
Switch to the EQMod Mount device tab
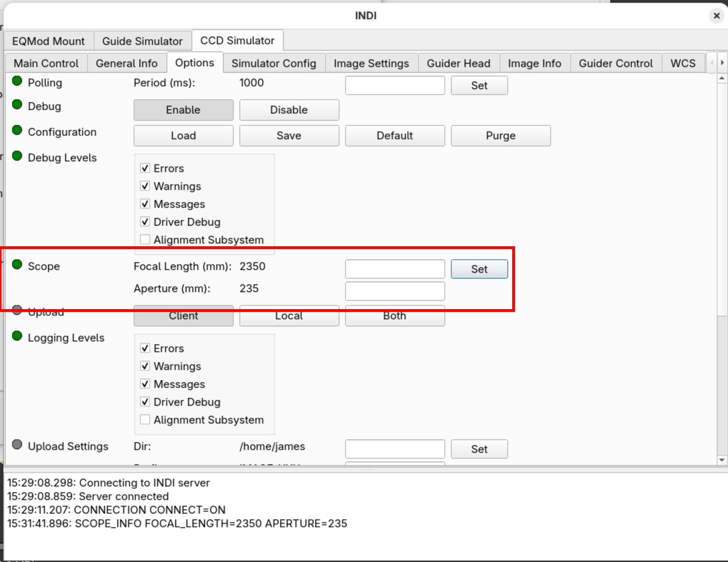49,41
